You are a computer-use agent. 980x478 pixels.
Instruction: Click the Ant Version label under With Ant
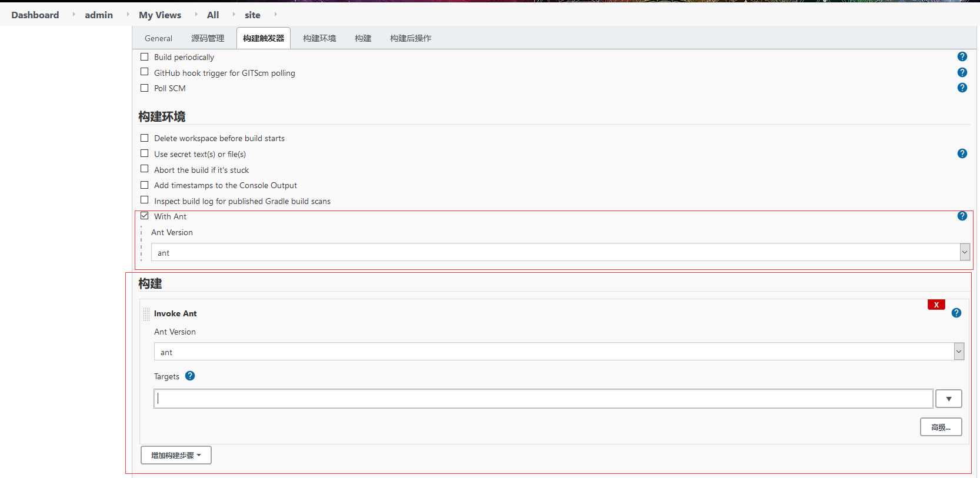point(172,232)
